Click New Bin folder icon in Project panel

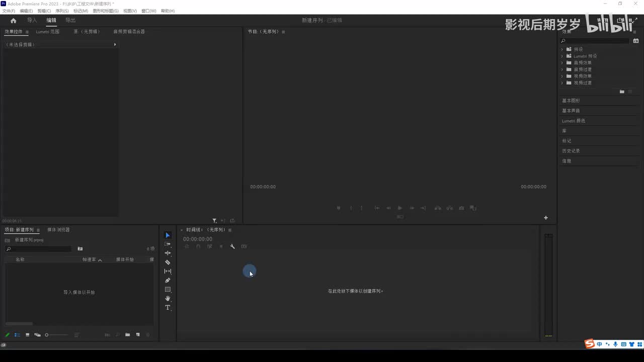[x=127, y=335]
